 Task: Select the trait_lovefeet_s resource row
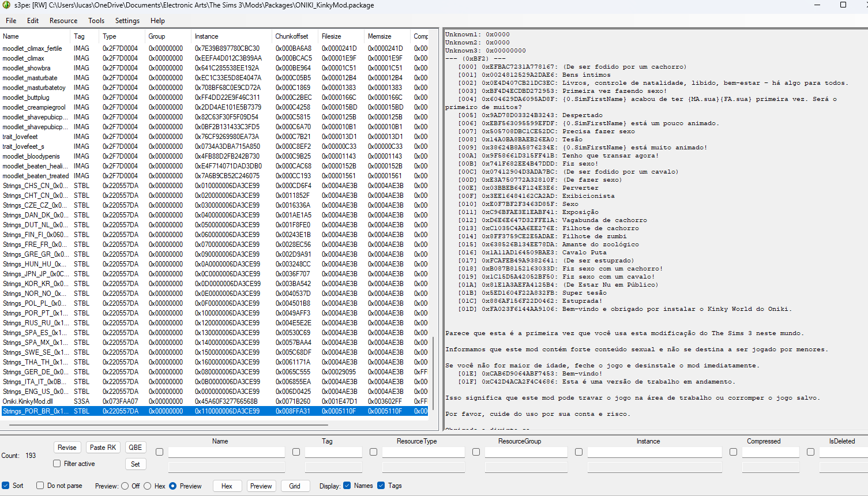point(215,146)
